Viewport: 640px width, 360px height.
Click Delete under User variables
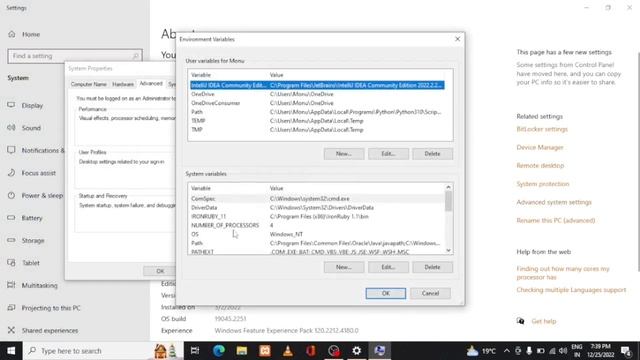(432, 154)
